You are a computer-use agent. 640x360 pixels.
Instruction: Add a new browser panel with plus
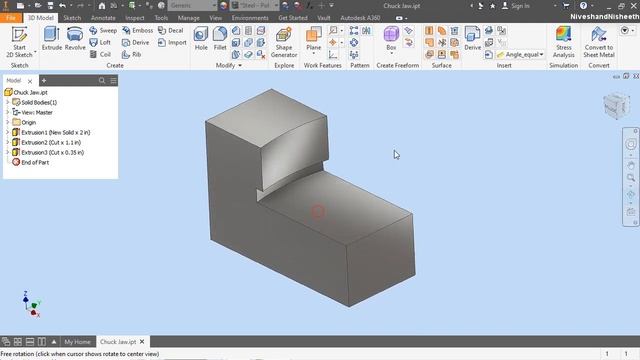pos(44,81)
